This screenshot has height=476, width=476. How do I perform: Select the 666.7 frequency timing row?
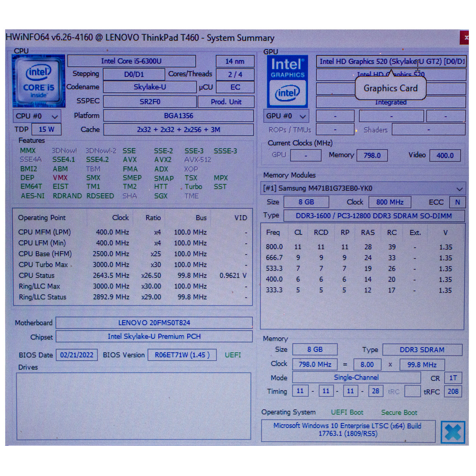click(362, 258)
